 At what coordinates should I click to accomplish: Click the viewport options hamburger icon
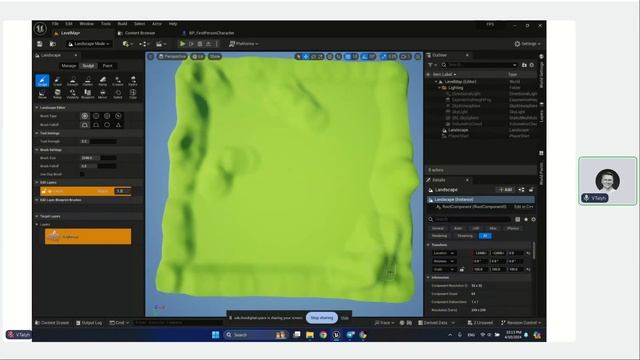(151, 56)
